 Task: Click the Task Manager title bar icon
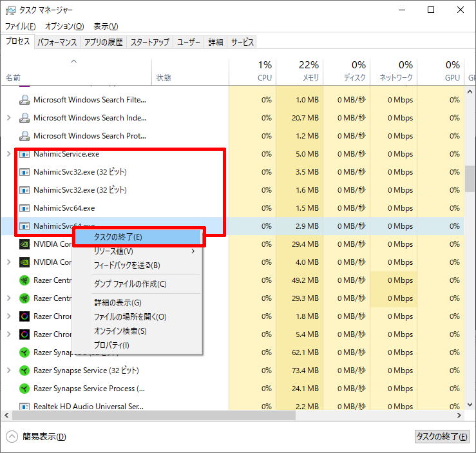click(10, 10)
